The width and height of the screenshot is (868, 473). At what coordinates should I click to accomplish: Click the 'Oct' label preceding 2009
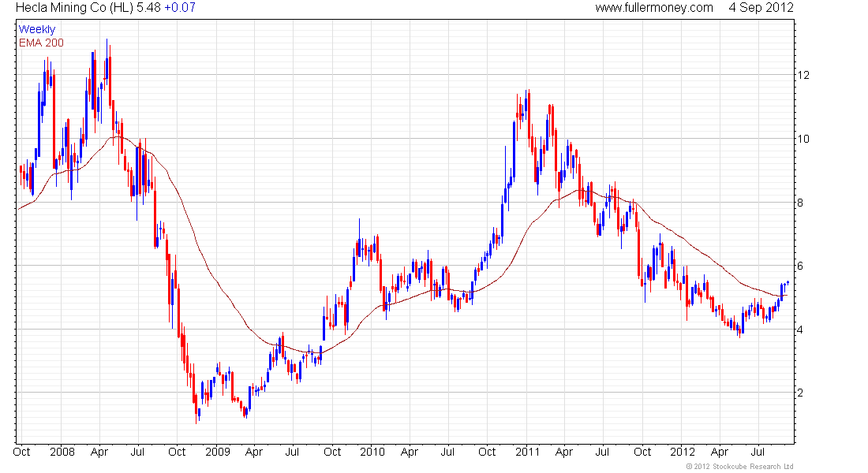coord(177,452)
